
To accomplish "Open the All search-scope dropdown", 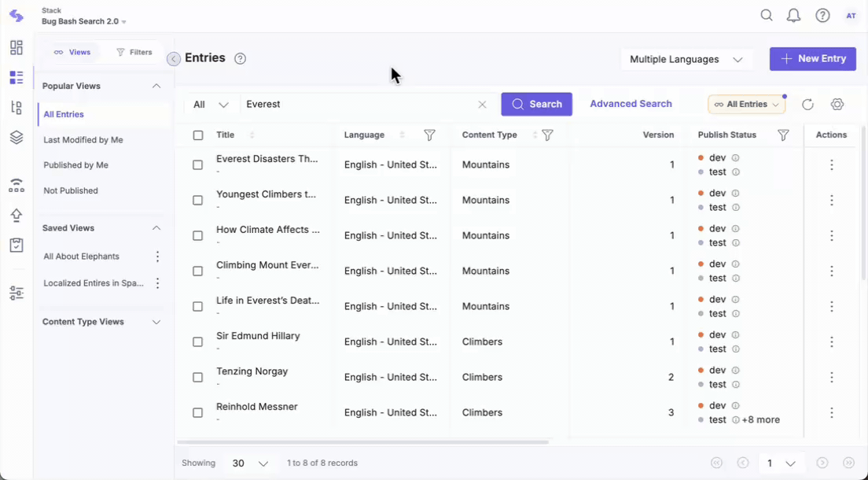I will click(x=211, y=104).
